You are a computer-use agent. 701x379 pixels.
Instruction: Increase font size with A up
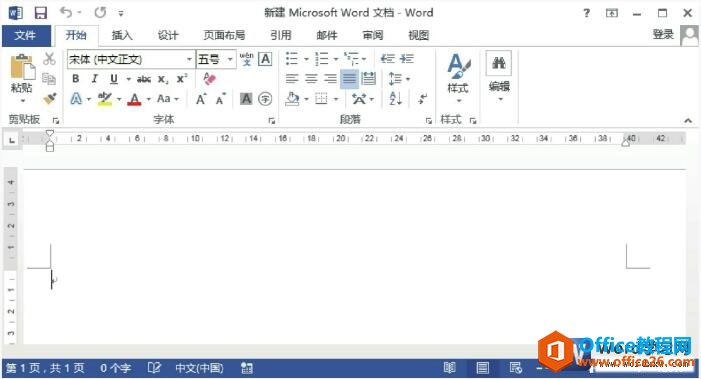(x=201, y=99)
